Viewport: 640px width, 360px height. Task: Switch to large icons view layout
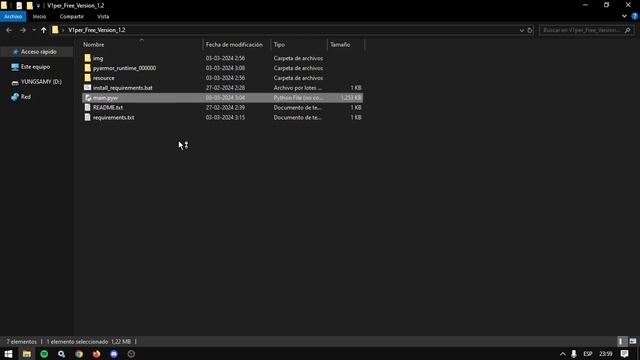633,341
